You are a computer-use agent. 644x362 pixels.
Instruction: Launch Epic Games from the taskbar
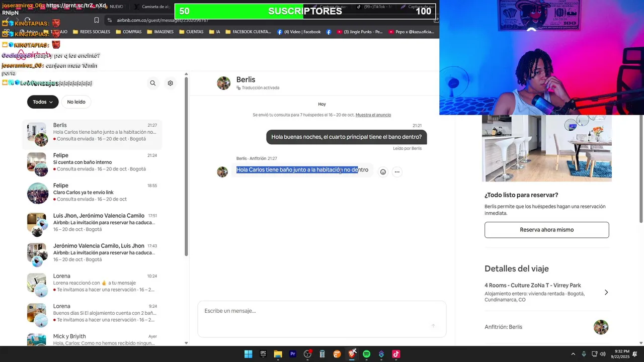(x=263, y=354)
